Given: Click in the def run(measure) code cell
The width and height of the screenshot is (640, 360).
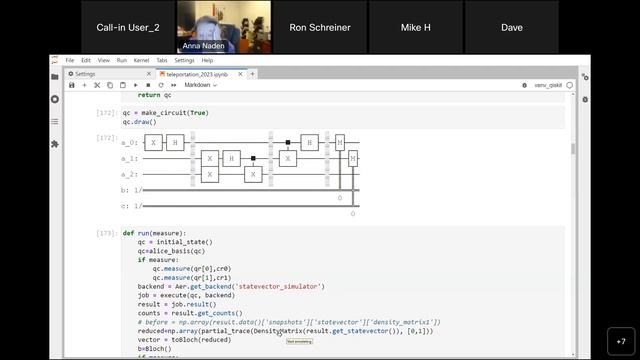Looking at the screenshot, I should pos(343,292).
